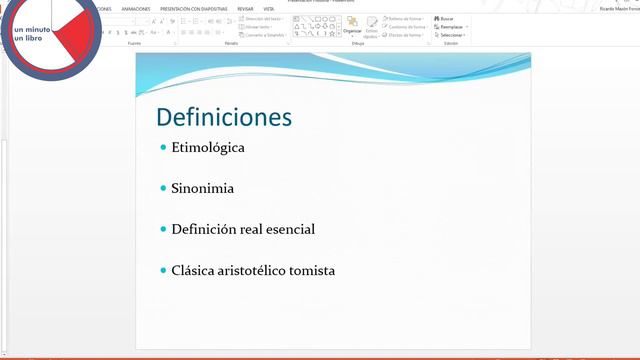Open the font size combo box
This screenshot has height=360, width=640.
[142, 22]
